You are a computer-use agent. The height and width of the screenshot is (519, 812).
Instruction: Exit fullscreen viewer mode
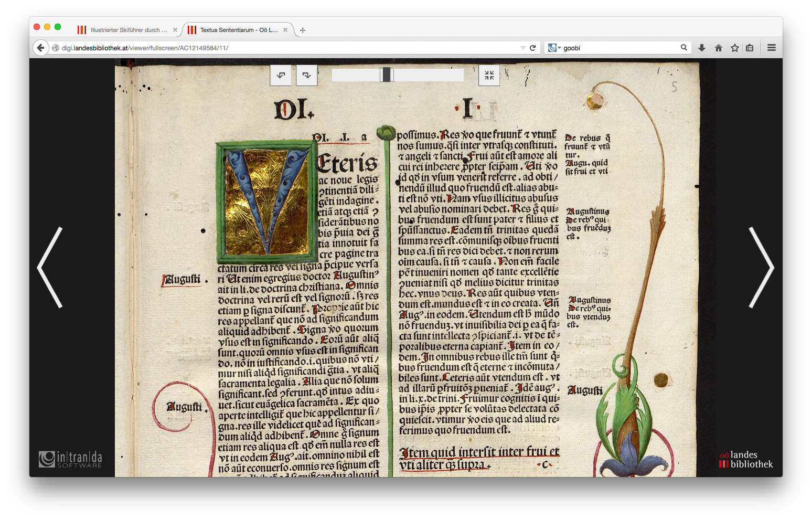[489, 75]
